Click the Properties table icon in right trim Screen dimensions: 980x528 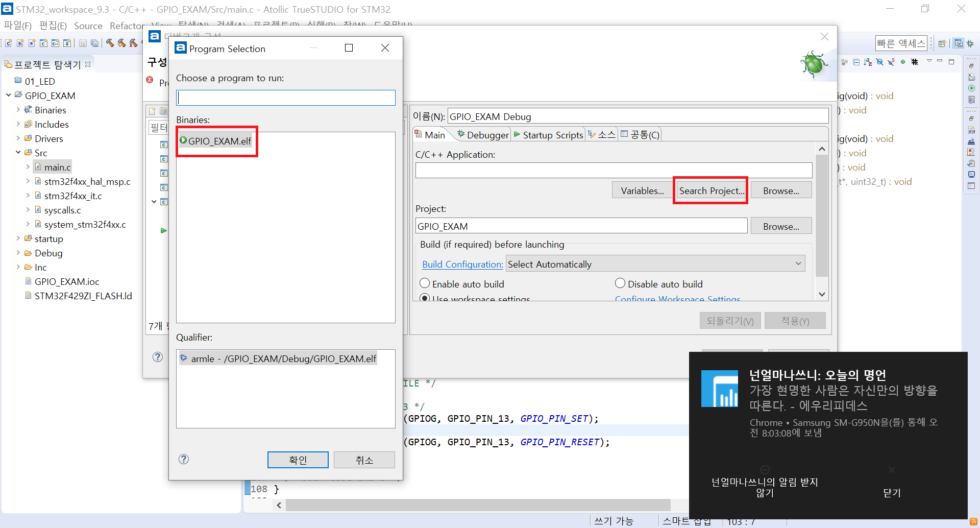[x=971, y=186]
